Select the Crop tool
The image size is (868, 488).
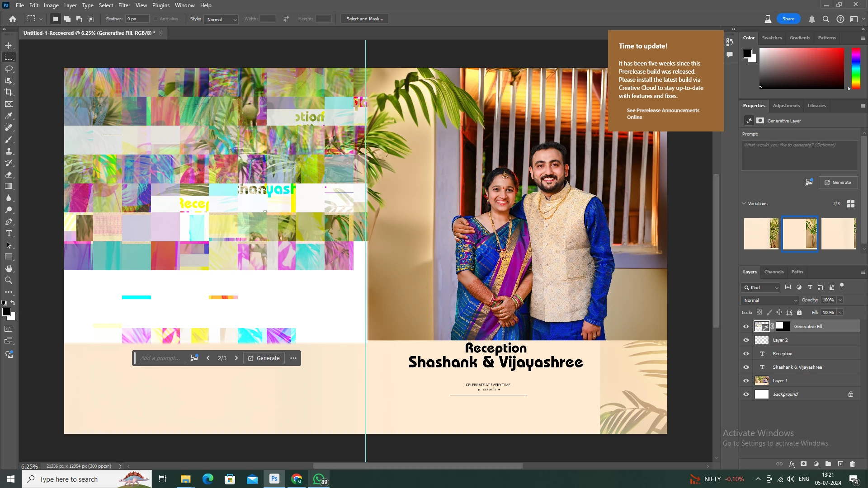coord(9,92)
